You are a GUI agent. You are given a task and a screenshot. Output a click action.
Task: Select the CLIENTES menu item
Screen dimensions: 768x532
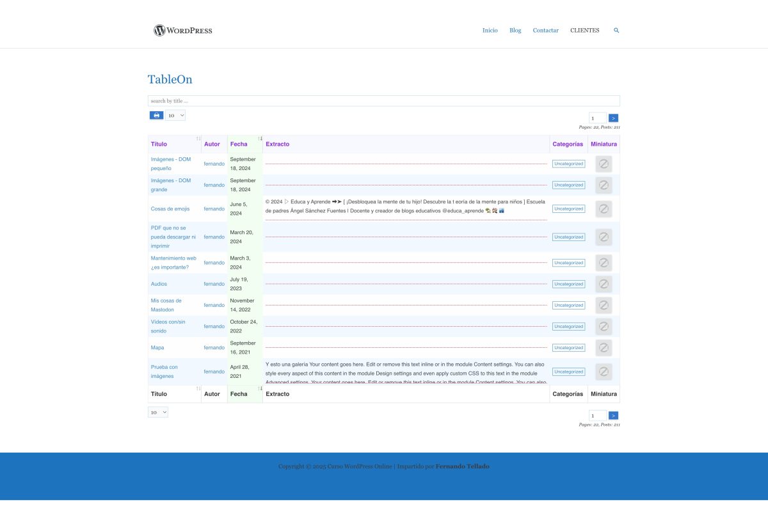[x=584, y=30]
